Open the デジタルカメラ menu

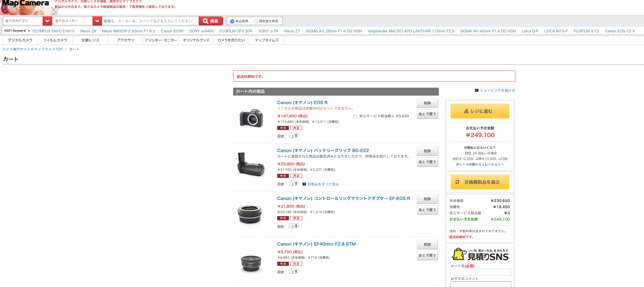pyautogui.click(x=20, y=40)
